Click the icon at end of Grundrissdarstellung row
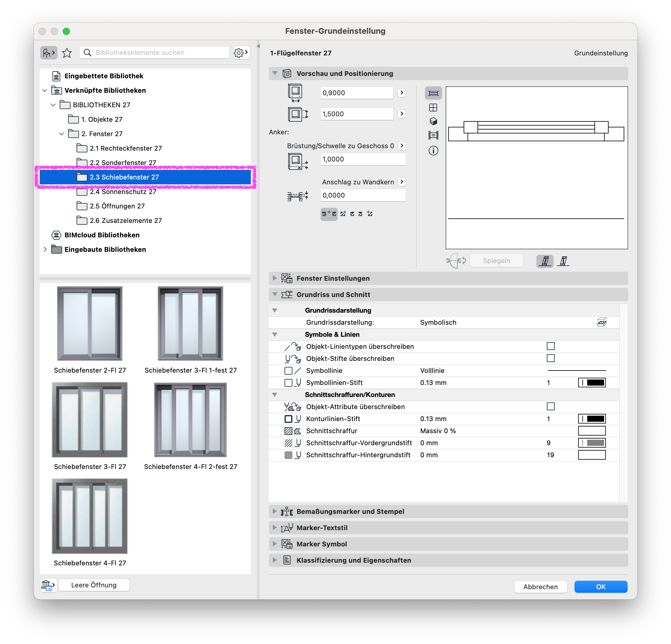The width and height of the screenshot is (671, 644). [602, 323]
